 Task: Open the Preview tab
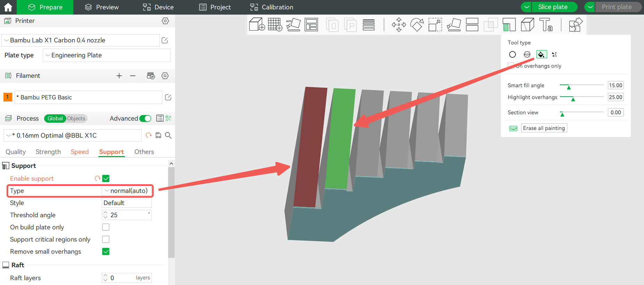[102, 7]
